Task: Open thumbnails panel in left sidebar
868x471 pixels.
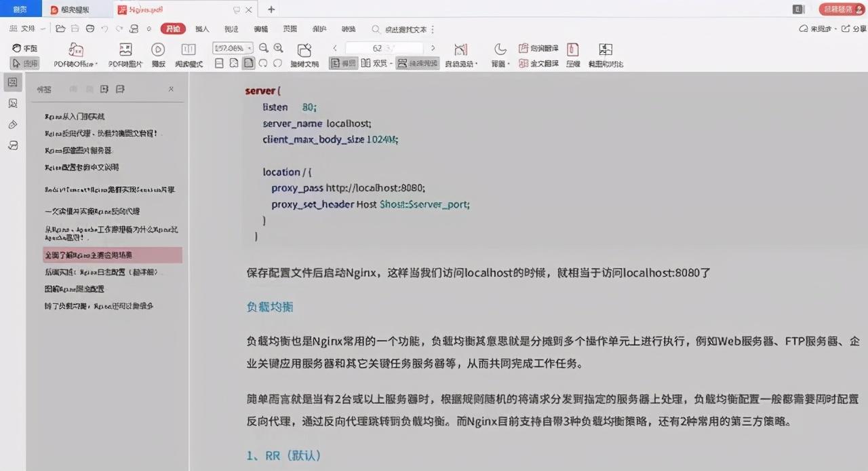Action: (x=13, y=103)
